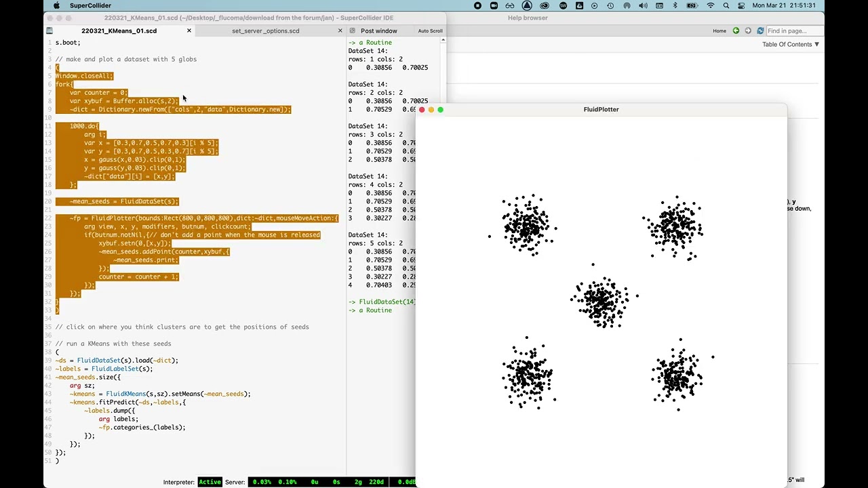
Task: Open the Wi-Fi menu
Action: click(x=710, y=5)
